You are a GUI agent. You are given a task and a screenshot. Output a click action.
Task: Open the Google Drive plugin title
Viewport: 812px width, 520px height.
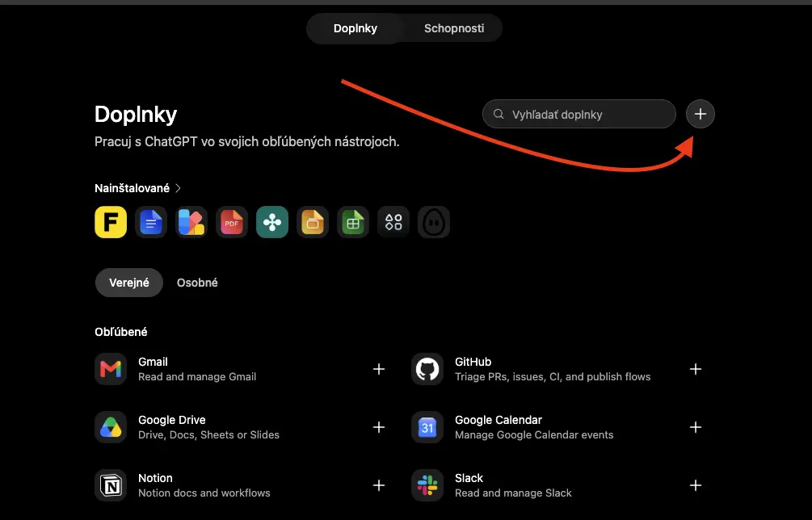coord(172,420)
